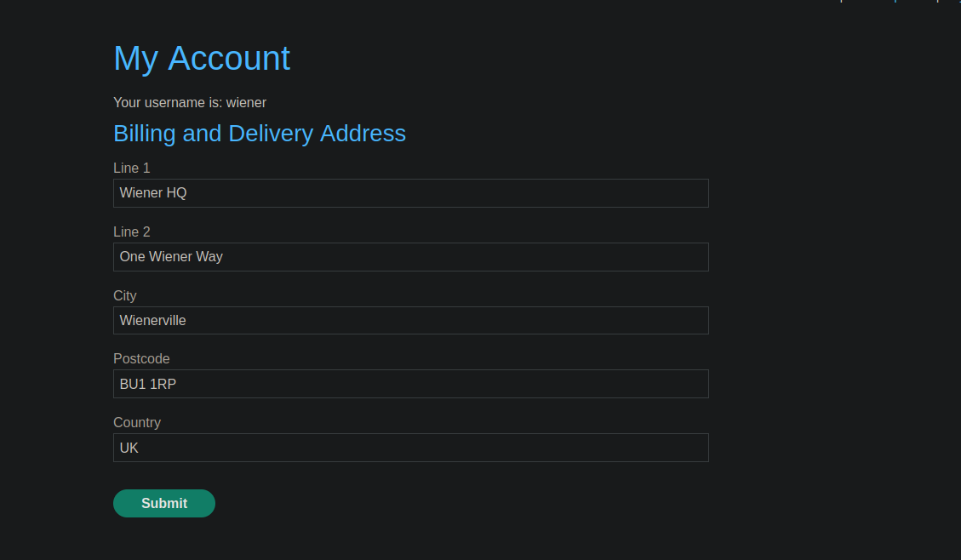Click the word "wiener" in the username line

point(246,103)
